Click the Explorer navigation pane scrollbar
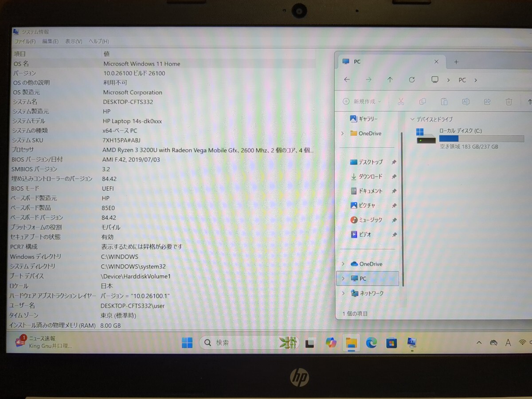532x399 pixels. pyautogui.click(x=402, y=208)
